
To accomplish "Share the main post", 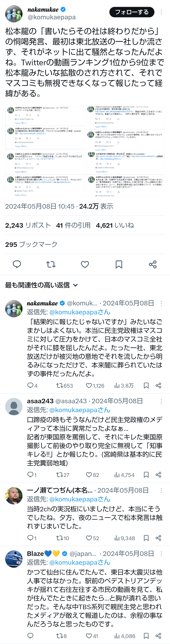I will 153,264.
